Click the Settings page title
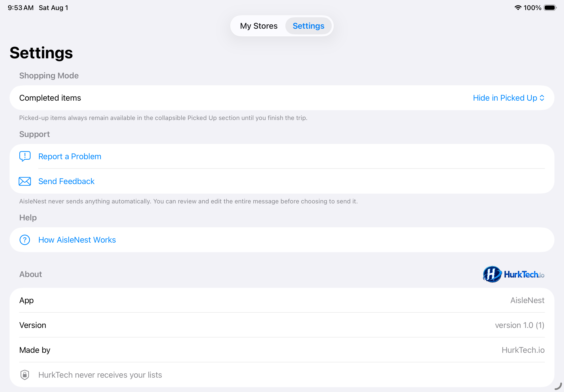This screenshot has width=564, height=392. click(41, 53)
